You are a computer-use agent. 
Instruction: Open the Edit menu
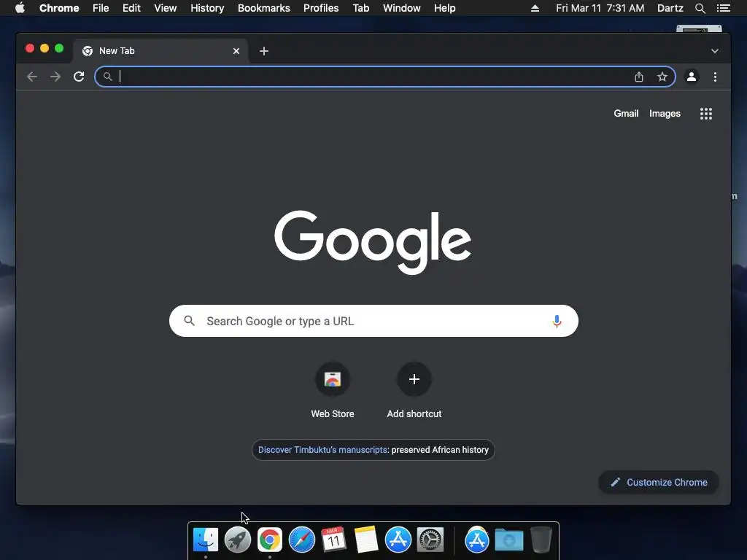[x=131, y=8]
